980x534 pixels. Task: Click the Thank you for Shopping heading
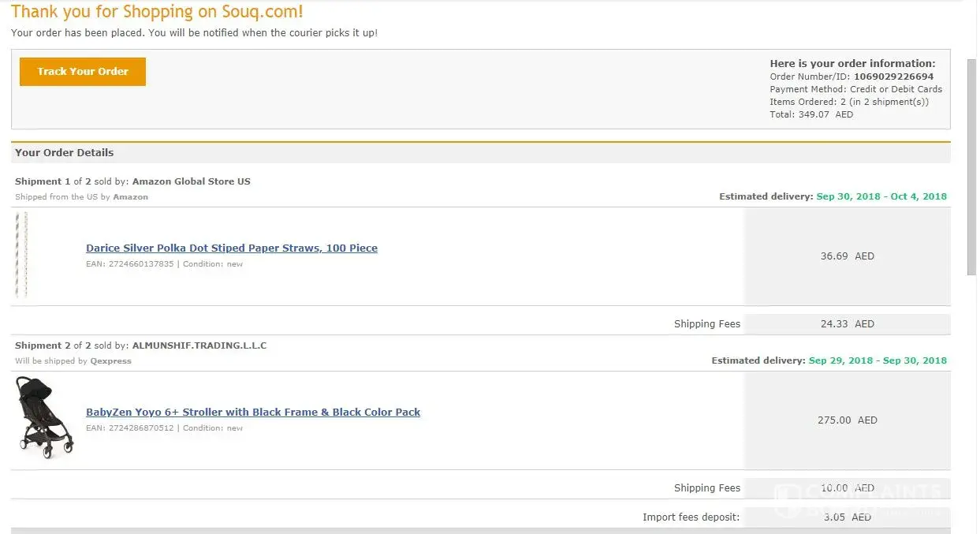(x=157, y=12)
